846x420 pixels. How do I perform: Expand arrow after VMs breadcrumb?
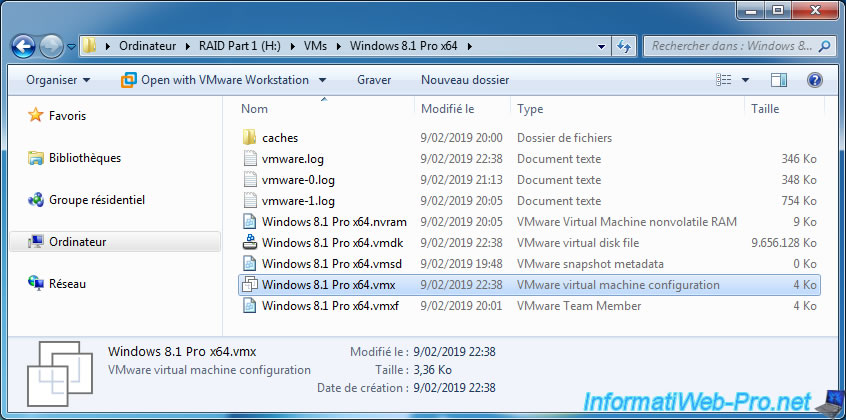point(338,46)
